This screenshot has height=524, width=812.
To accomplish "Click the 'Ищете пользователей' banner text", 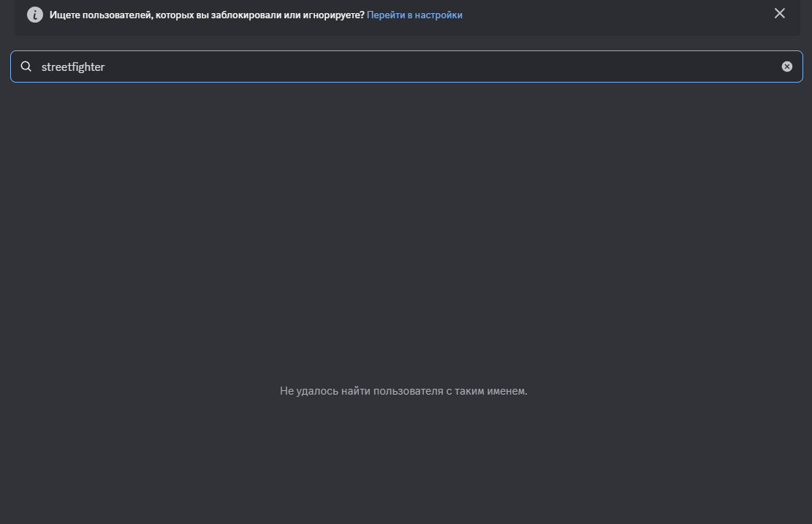I will [x=207, y=15].
